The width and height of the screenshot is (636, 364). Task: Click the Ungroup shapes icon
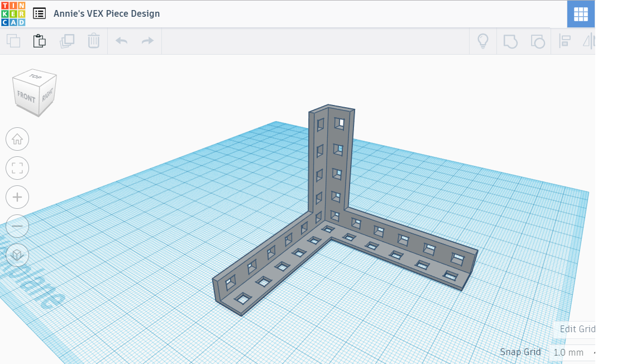pyautogui.click(x=537, y=41)
